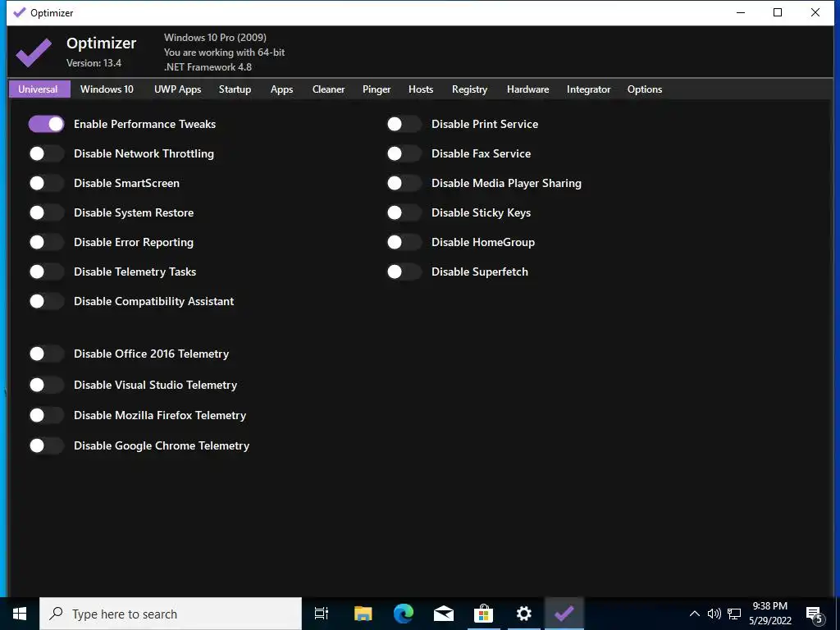Toggle Disable Error Reporting

point(46,242)
